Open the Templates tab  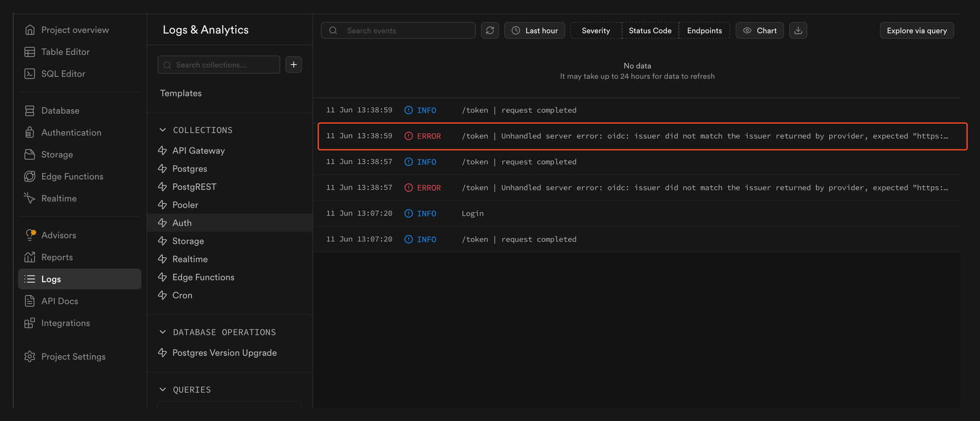point(181,93)
